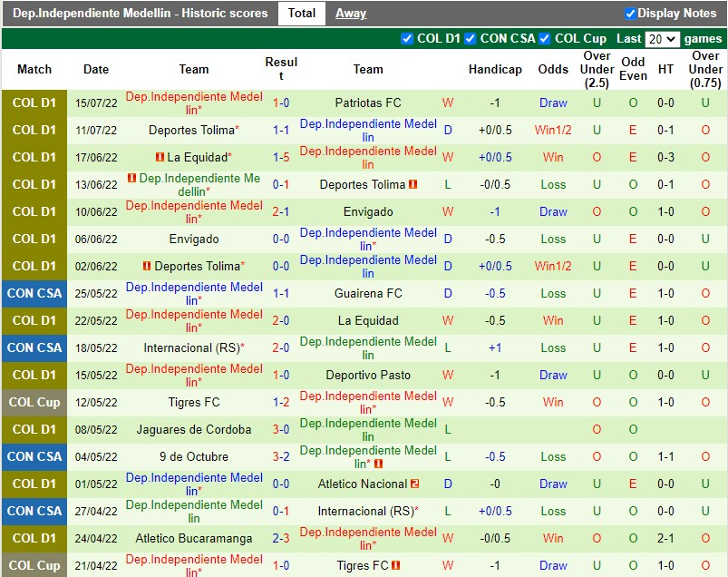Switch to the Away tab
The image size is (728, 577).
[351, 13]
